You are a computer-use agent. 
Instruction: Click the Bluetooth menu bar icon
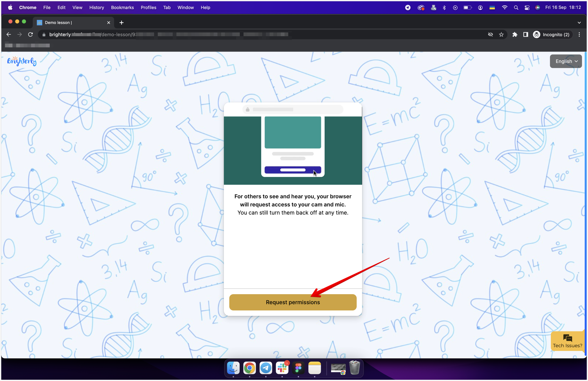pos(444,8)
